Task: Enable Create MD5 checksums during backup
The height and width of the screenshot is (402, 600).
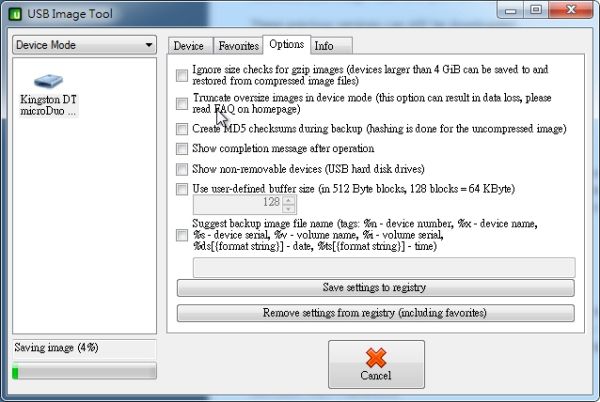Action: 182,129
